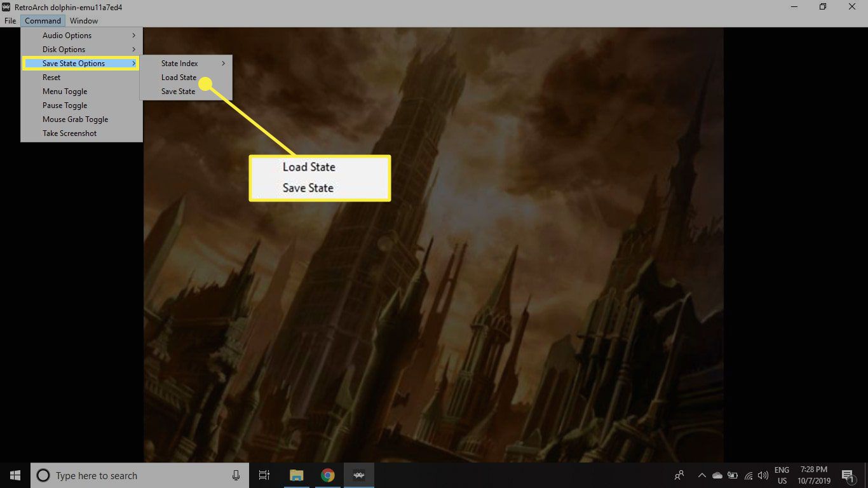Click Pause Toggle in the Command menu
The height and width of the screenshot is (488, 868).
pyautogui.click(x=81, y=105)
